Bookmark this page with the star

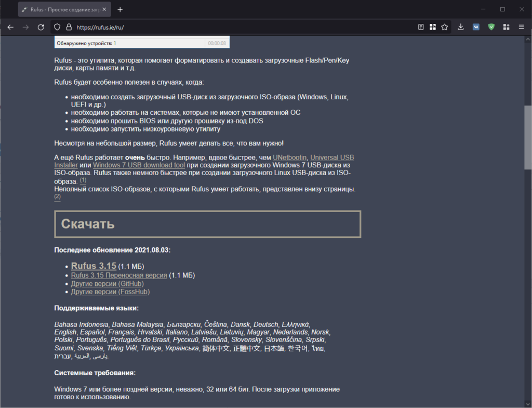point(445,27)
